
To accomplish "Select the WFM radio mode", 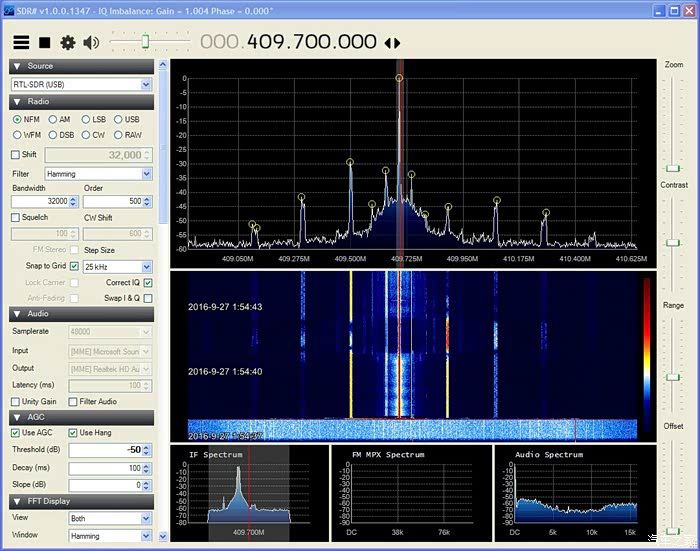I will (x=18, y=134).
